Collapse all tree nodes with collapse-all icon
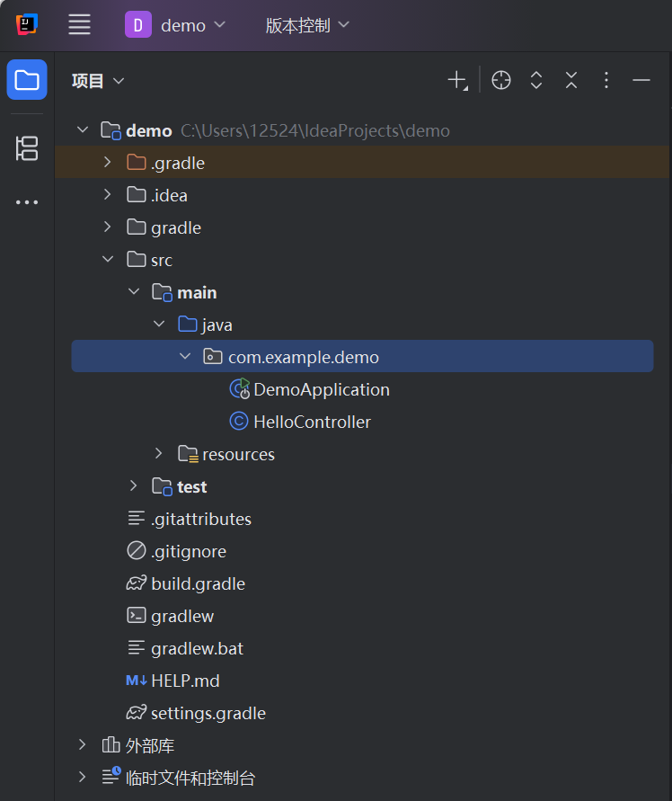Screen dimensions: 672x801 (570, 80)
